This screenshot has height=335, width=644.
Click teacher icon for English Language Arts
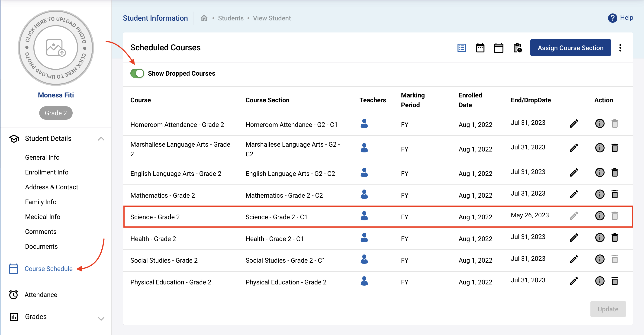364,173
